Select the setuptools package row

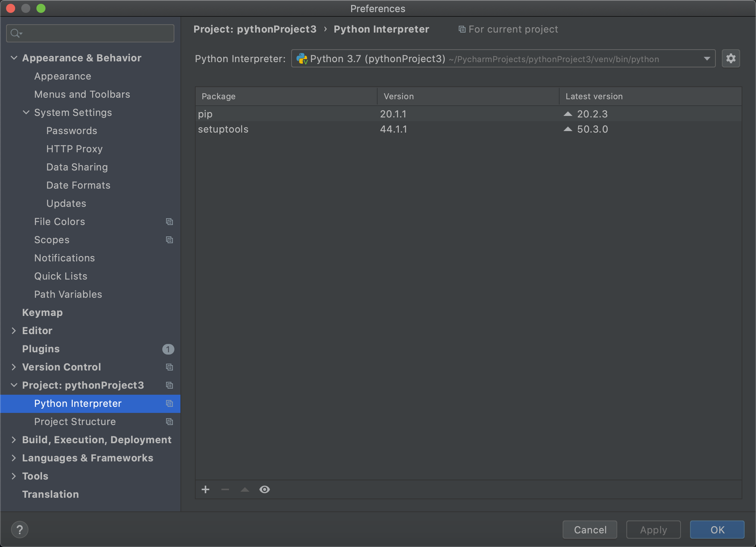click(223, 129)
